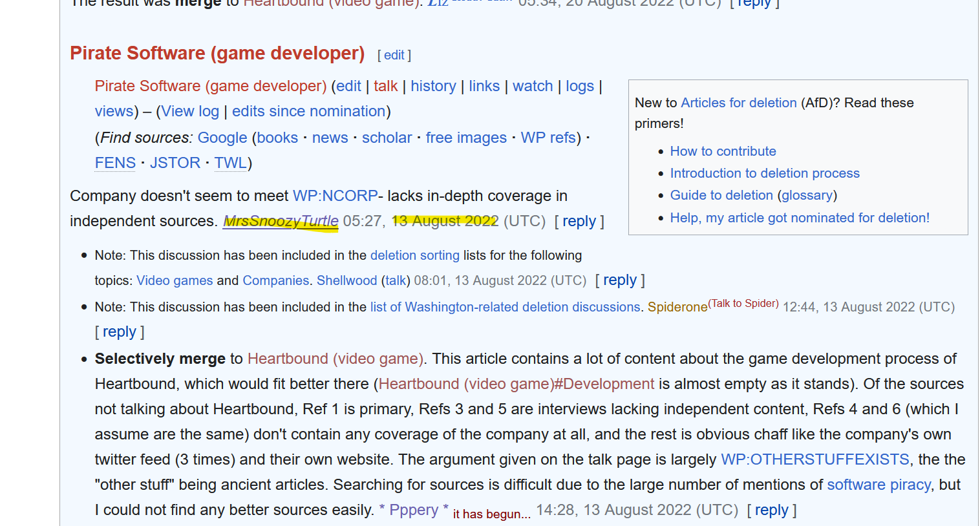Open the 'glossary' link
The image size is (980, 526).
click(x=807, y=195)
